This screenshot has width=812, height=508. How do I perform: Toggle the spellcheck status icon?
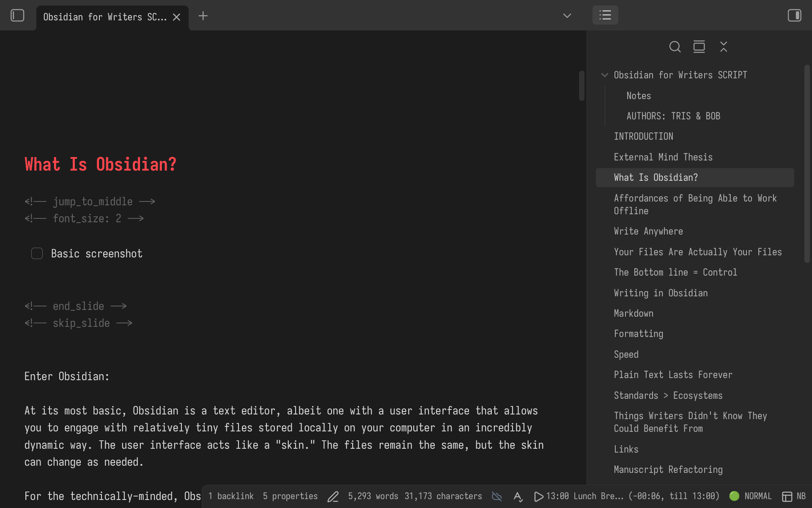click(518, 497)
